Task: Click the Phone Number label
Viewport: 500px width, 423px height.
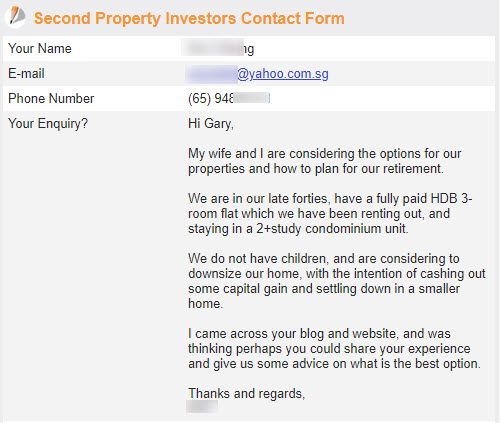Action: (51, 99)
